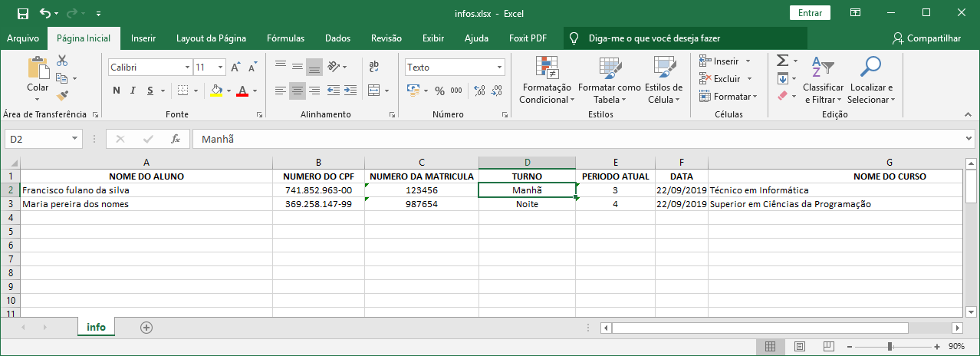Click the Format Painter brush icon

(62, 95)
